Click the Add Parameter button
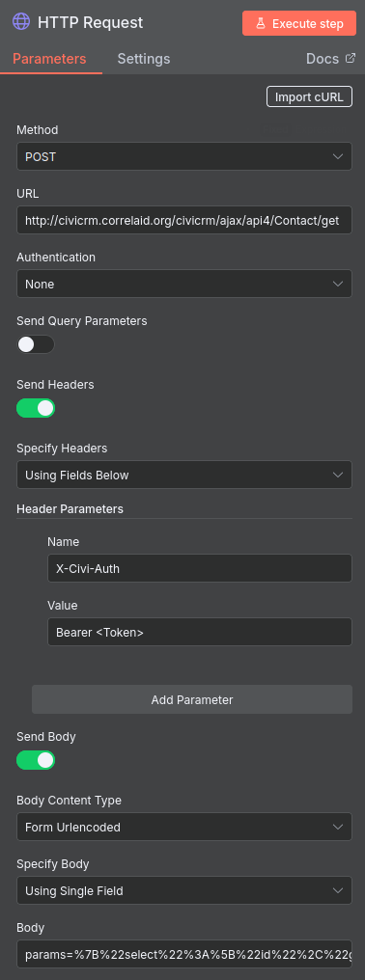This screenshot has height=980, width=365. tap(192, 699)
